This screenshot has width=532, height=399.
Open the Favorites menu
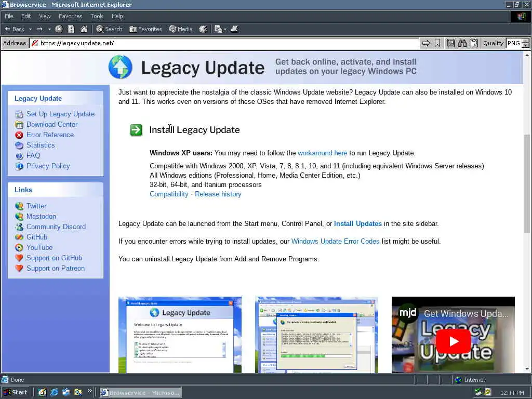pos(70,16)
